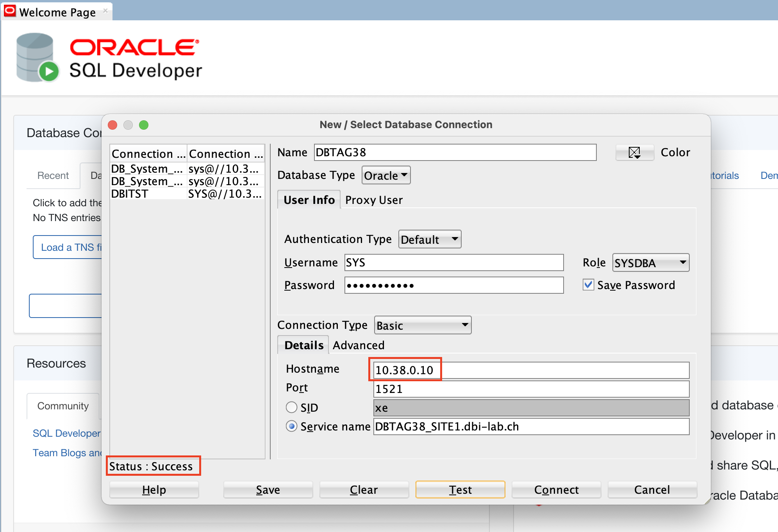Close the database connection dialog
Screen dimensions: 778x532
tap(112, 125)
